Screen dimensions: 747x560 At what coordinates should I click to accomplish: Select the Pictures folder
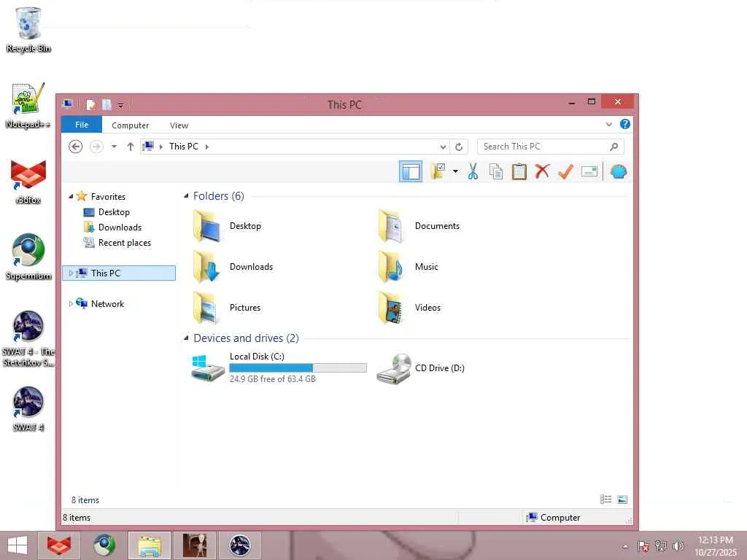(x=228, y=308)
